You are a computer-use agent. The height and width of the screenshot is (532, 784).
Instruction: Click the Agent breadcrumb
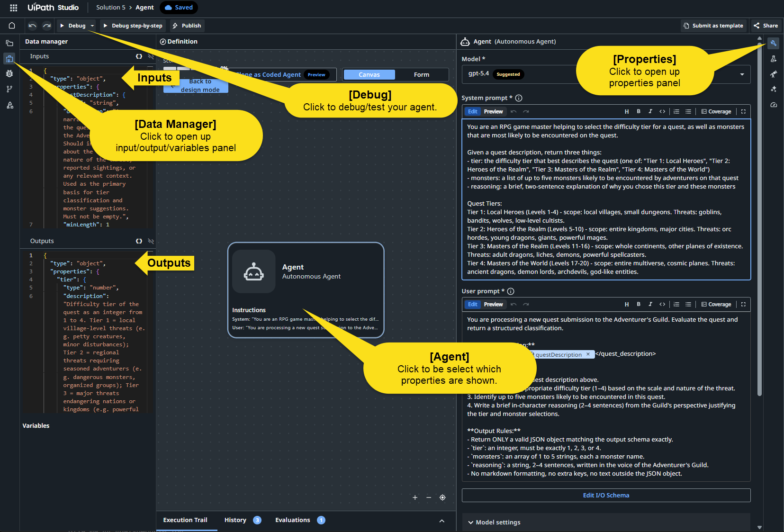click(144, 8)
